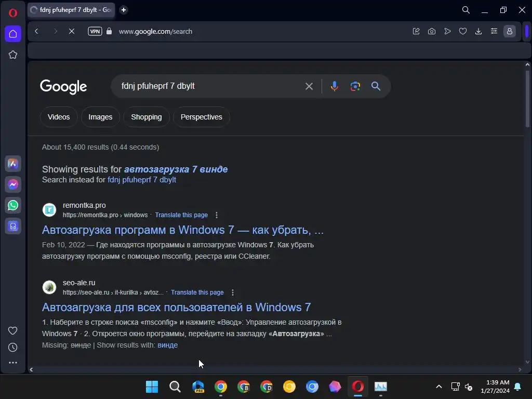Screen dimensions: 532x399
Task: Click seo-ale.ru site favicon
Action: point(49,287)
